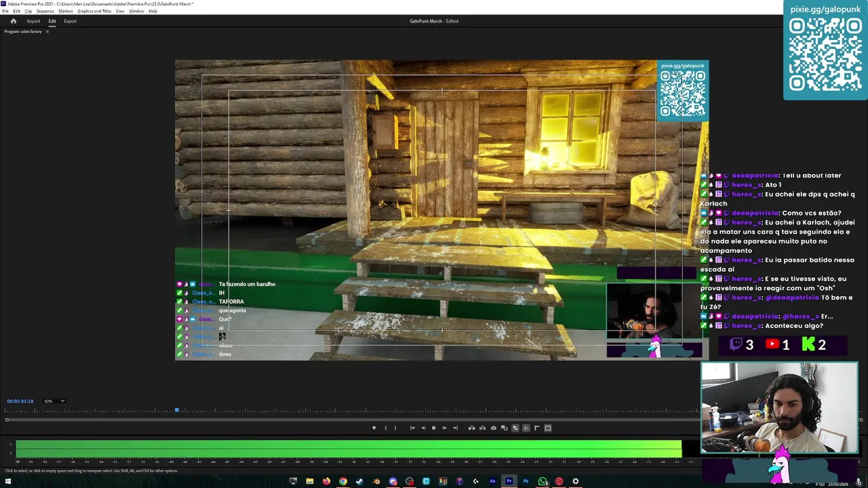Toggle Safe Margins button

click(x=548, y=428)
